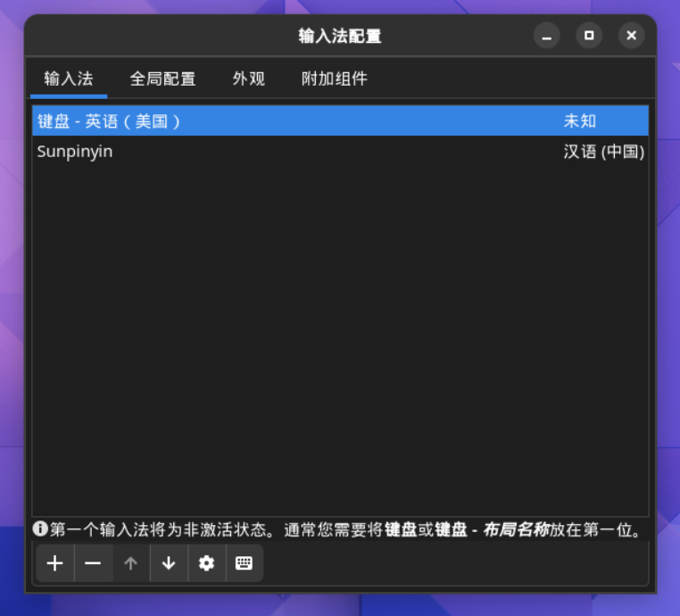Image resolution: width=680 pixels, height=616 pixels.
Task: Open the 全局配置 tab
Action: coord(162,79)
